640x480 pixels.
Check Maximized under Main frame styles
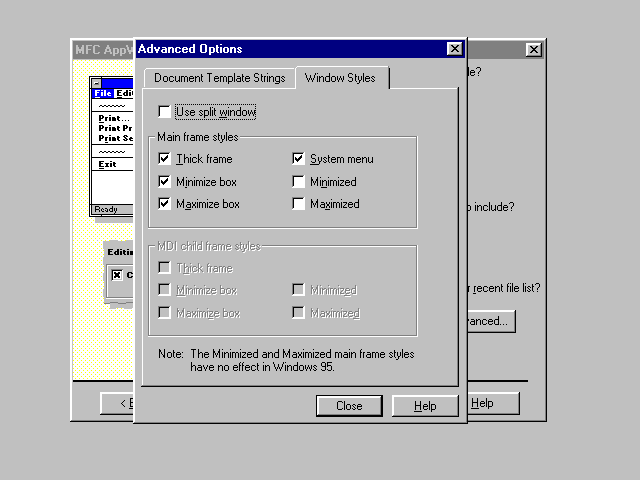[299, 204]
